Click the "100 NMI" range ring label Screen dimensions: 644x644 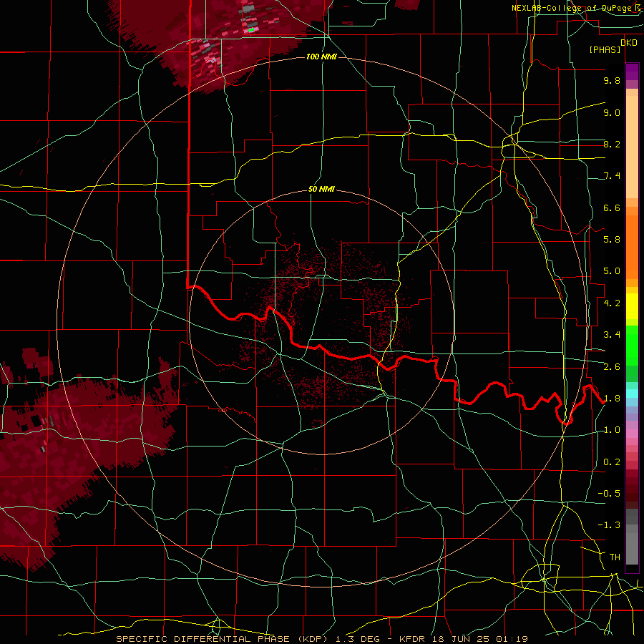pyautogui.click(x=321, y=57)
